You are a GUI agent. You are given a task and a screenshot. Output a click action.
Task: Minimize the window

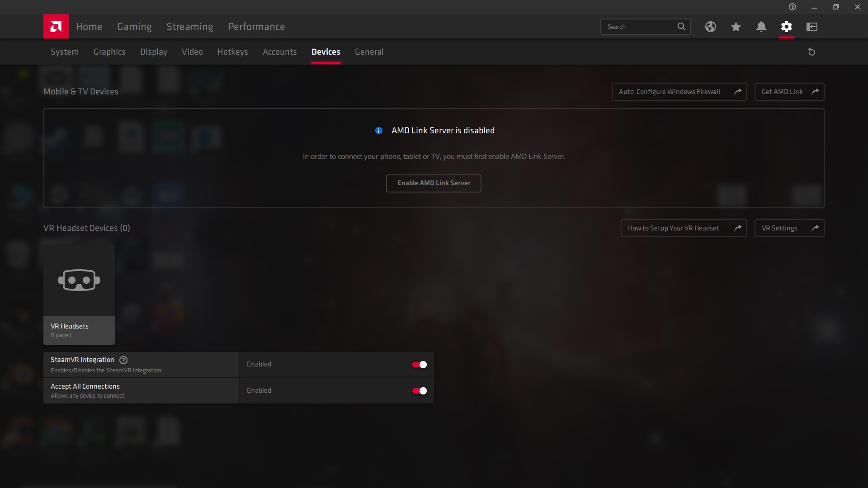pos(814,7)
